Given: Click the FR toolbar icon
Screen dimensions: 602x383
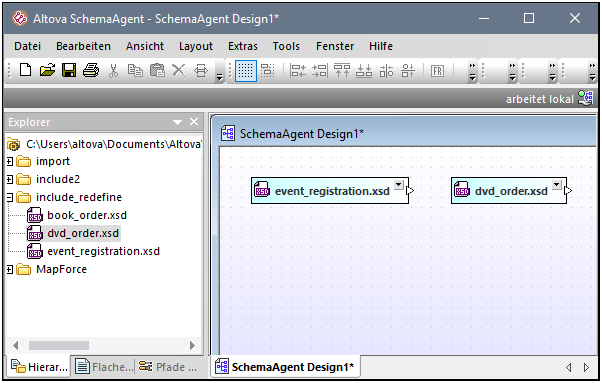Looking at the screenshot, I should [437, 71].
